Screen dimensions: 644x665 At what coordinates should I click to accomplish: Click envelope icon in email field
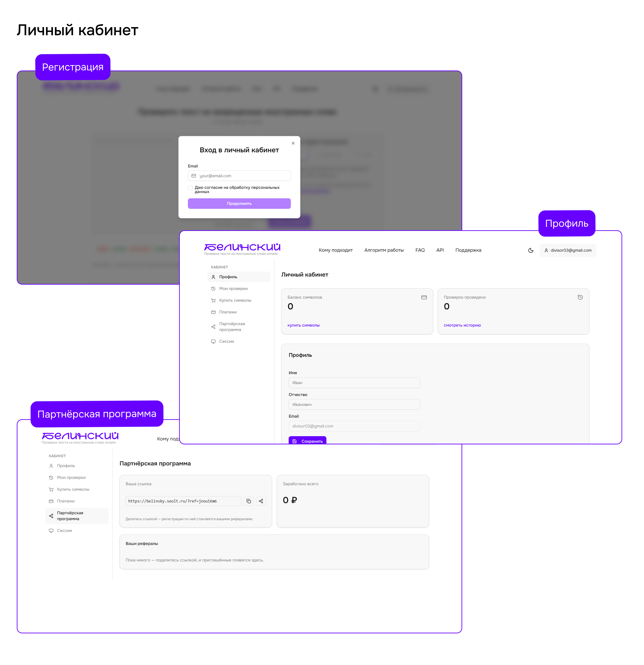click(194, 176)
